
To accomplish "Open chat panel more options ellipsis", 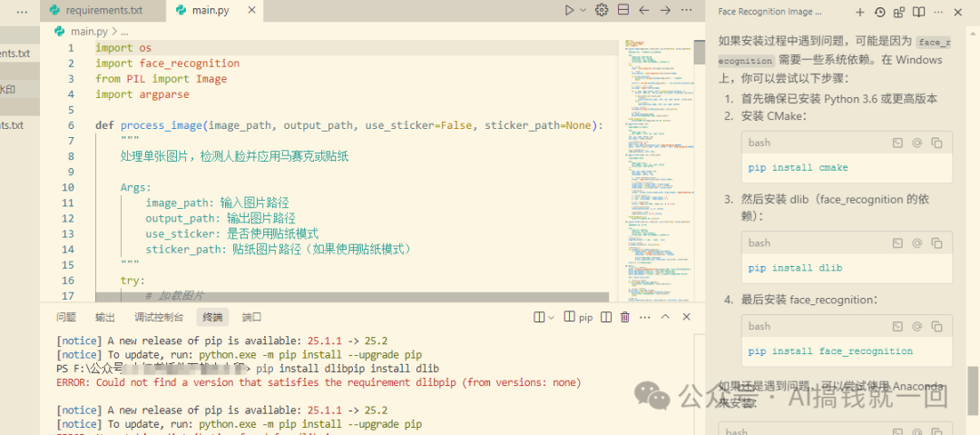I will [x=938, y=12].
